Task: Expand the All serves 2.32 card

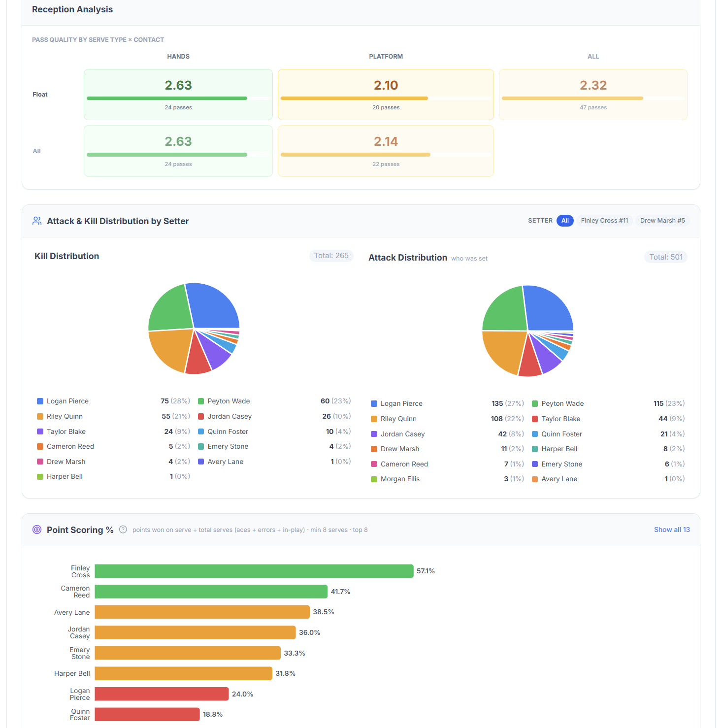Action: click(x=593, y=94)
